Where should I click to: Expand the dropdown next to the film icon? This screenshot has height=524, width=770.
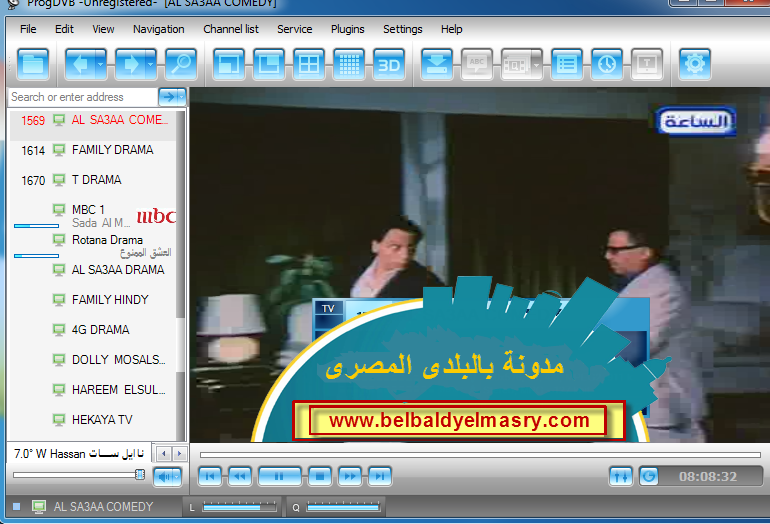(537, 64)
